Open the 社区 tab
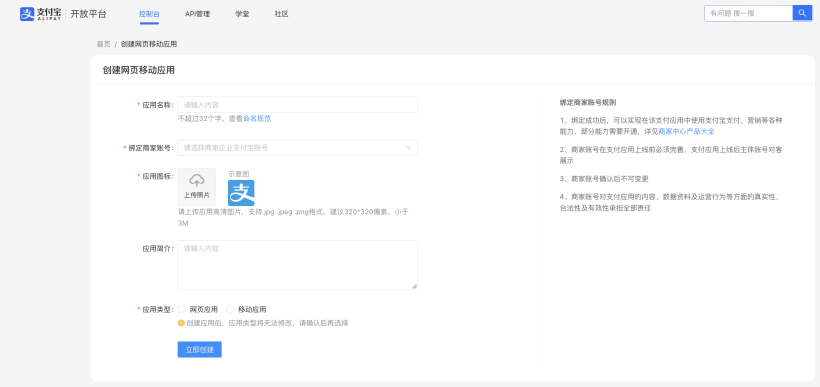The width and height of the screenshot is (820, 387). [281, 14]
